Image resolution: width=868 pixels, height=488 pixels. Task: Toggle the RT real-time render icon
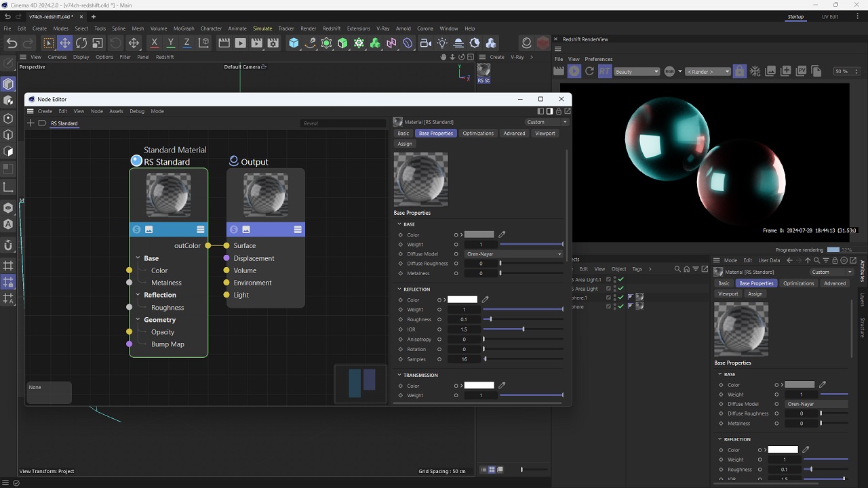pos(604,71)
